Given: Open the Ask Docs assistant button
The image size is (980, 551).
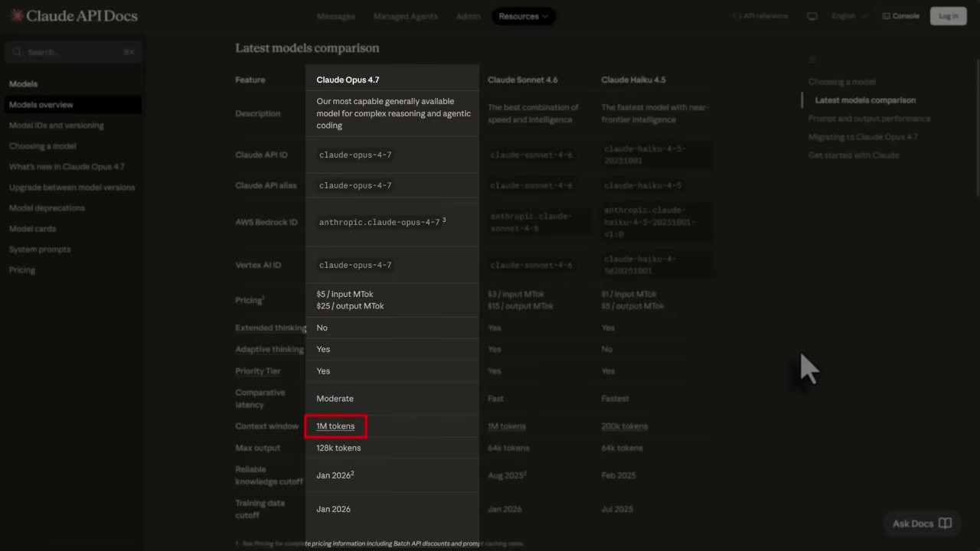Looking at the screenshot, I should coord(922,523).
